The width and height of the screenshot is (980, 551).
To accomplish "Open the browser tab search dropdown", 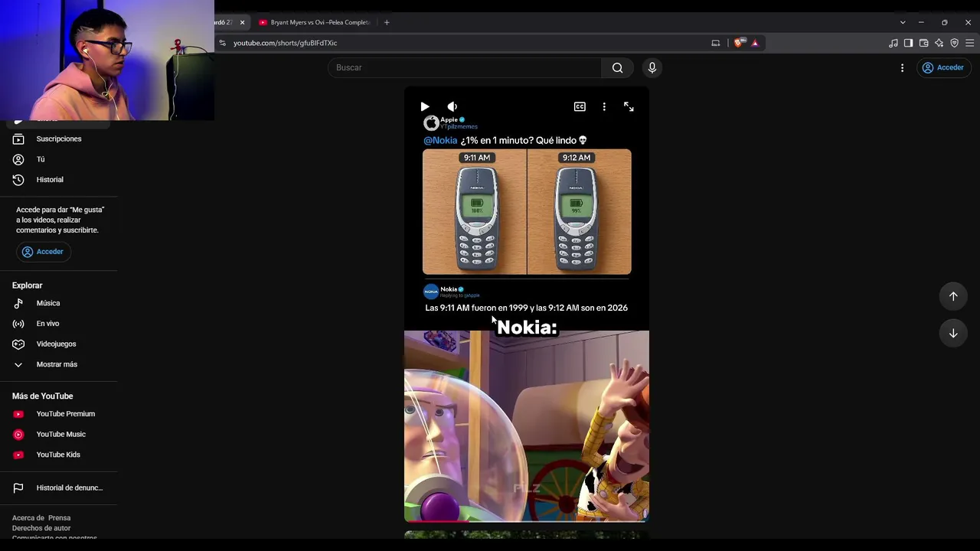I will [903, 22].
